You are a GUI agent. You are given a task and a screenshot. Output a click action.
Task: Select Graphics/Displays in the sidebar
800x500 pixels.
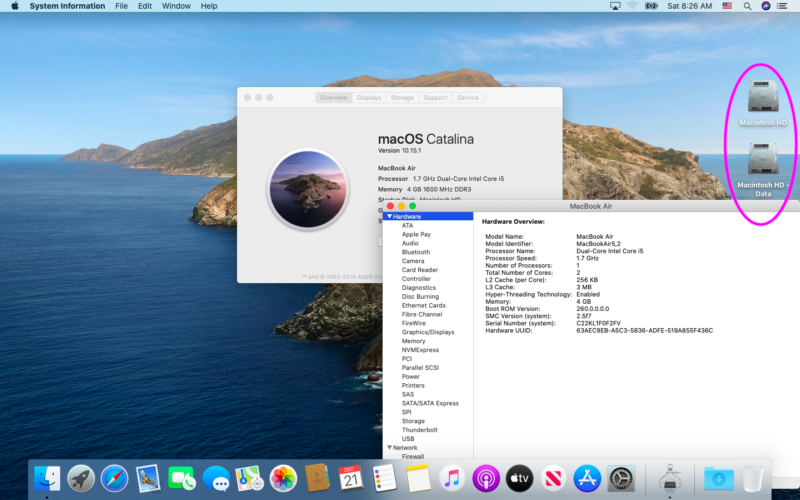(428, 332)
